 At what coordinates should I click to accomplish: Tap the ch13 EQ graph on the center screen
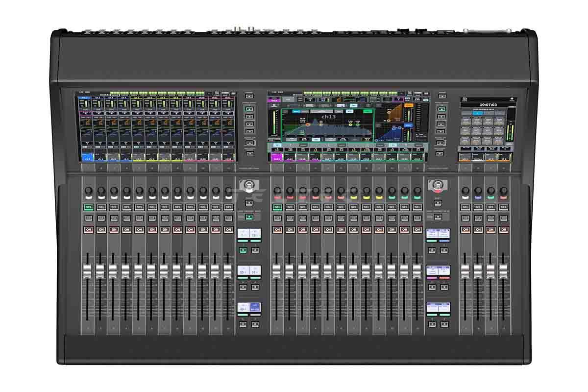(x=326, y=127)
